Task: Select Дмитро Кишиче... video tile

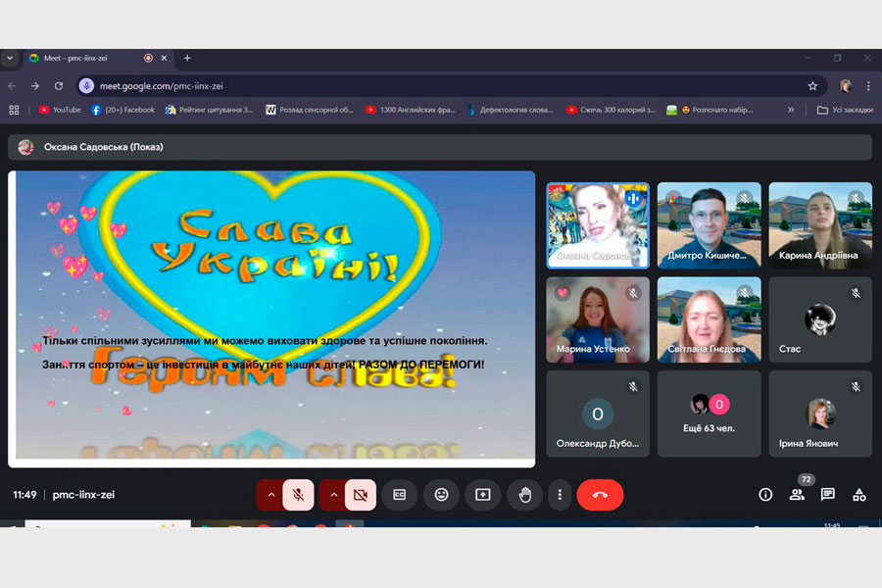Action: tap(709, 225)
